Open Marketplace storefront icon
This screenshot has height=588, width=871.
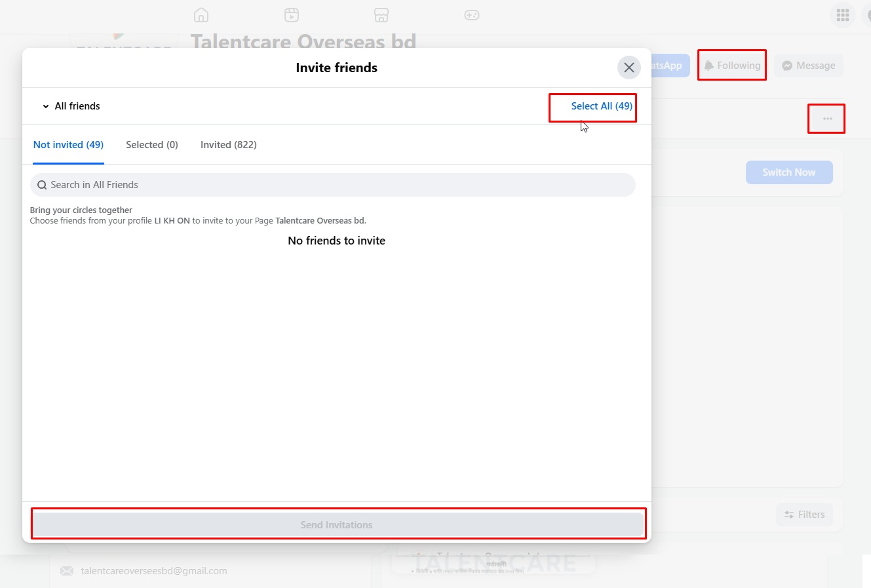click(x=381, y=15)
